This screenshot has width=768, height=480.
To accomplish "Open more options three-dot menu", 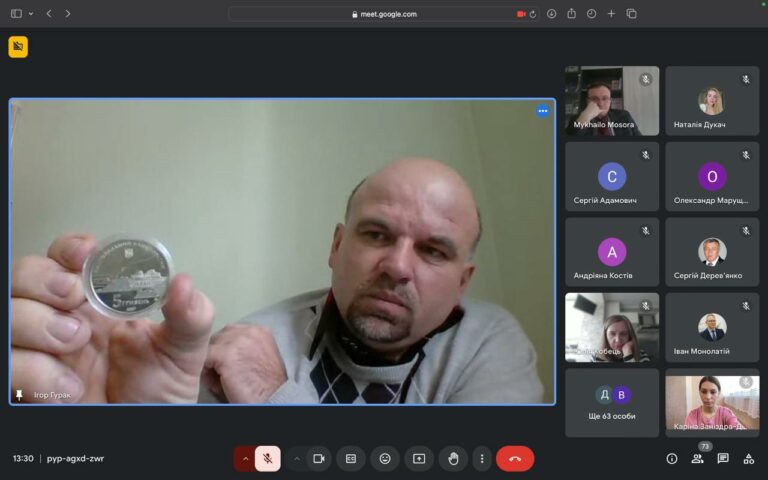I will tap(481, 458).
